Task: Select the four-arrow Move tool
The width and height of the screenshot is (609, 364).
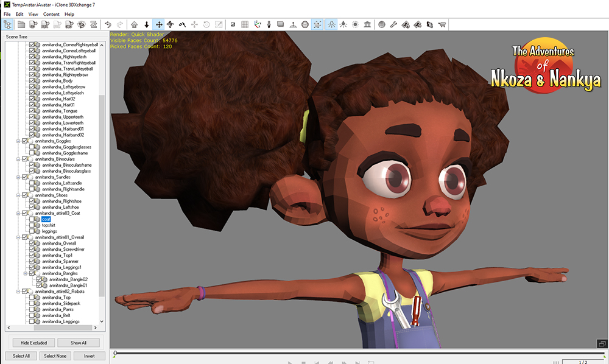Action: pos(159,24)
